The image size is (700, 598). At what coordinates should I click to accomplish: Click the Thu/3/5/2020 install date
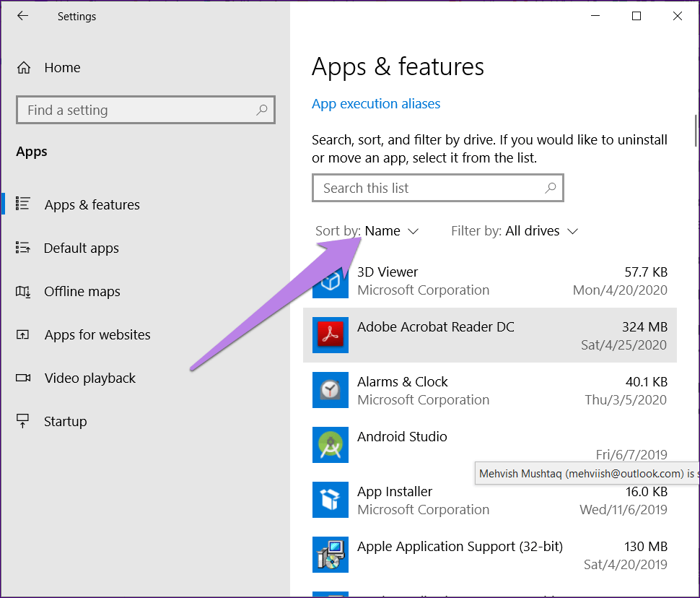626,400
